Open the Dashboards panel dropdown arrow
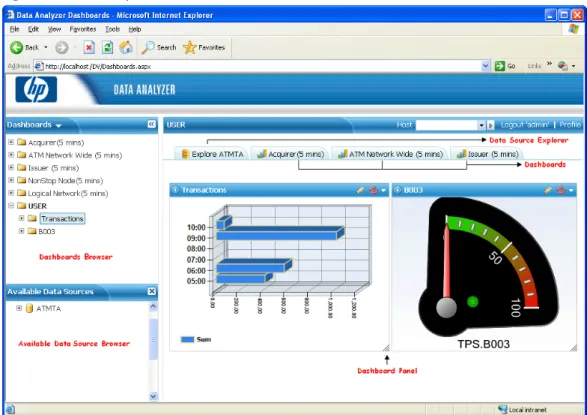This screenshot has width=587, height=415. coord(58,126)
